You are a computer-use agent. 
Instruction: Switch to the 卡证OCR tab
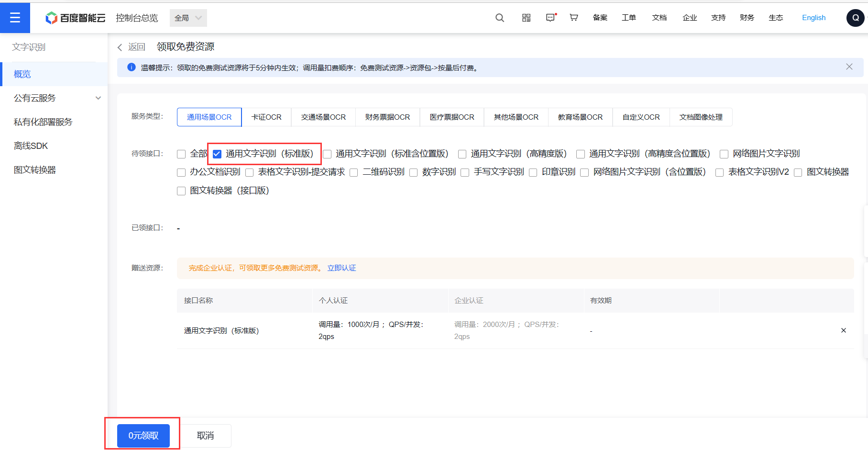click(x=266, y=117)
